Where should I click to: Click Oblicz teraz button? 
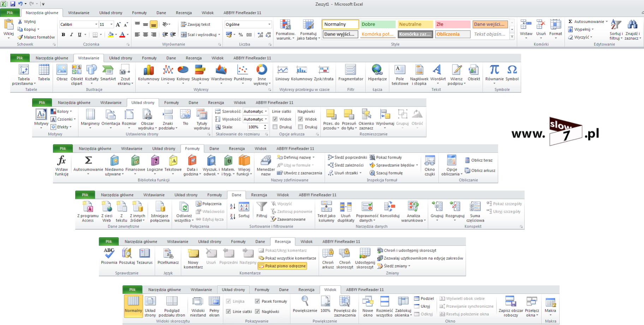coord(479,160)
